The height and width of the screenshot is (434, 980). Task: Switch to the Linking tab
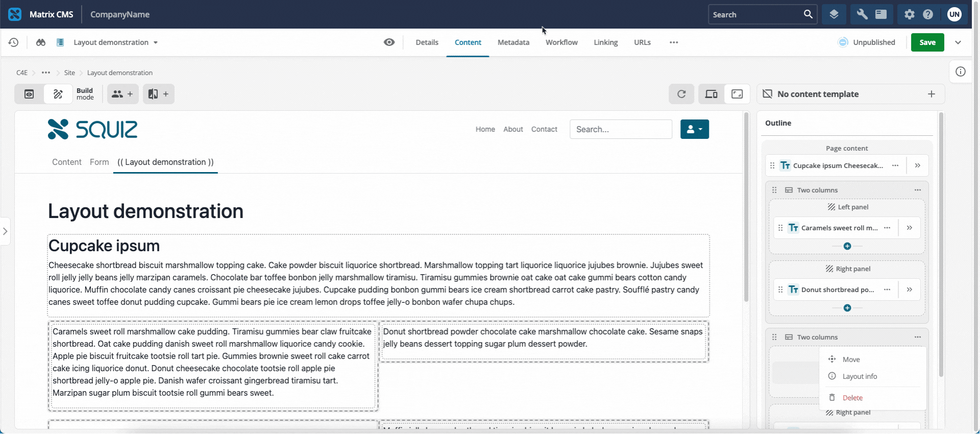pyautogui.click(x=606, y=42)
